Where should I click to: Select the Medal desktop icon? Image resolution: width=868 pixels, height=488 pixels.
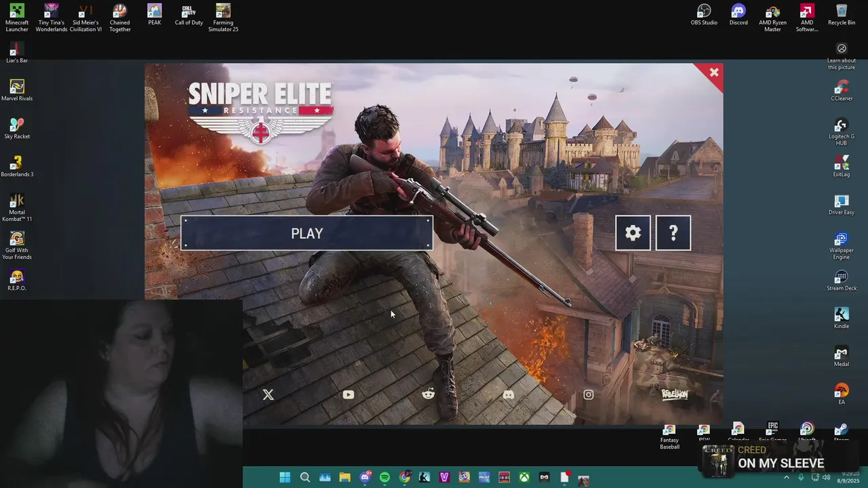pos(842,357)
